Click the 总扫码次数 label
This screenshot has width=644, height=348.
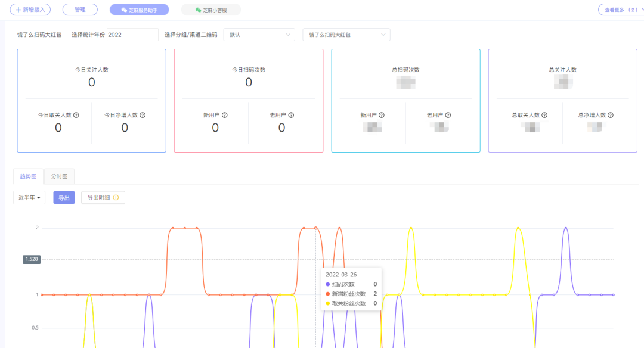[x=406, y=70]
